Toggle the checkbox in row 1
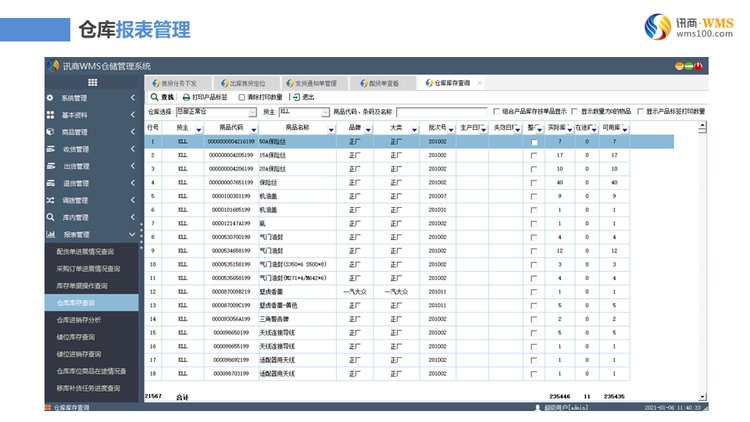The image size is (750, 422). [534, 142]
